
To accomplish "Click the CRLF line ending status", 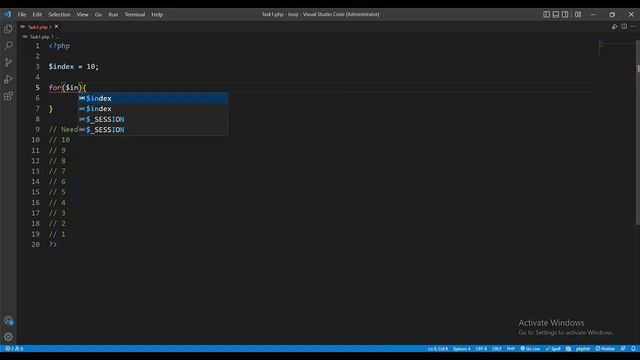I will 497,349.
